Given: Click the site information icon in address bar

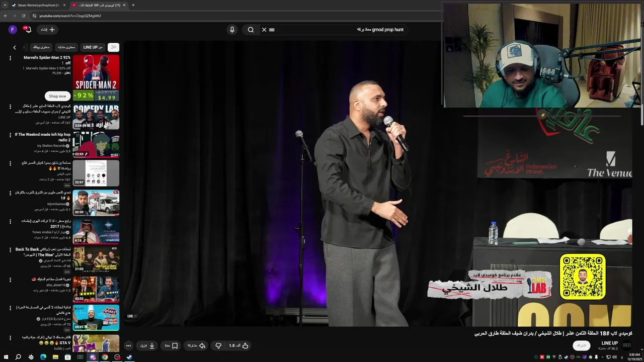Looking at the screenshot, I should tap(34, 16).
